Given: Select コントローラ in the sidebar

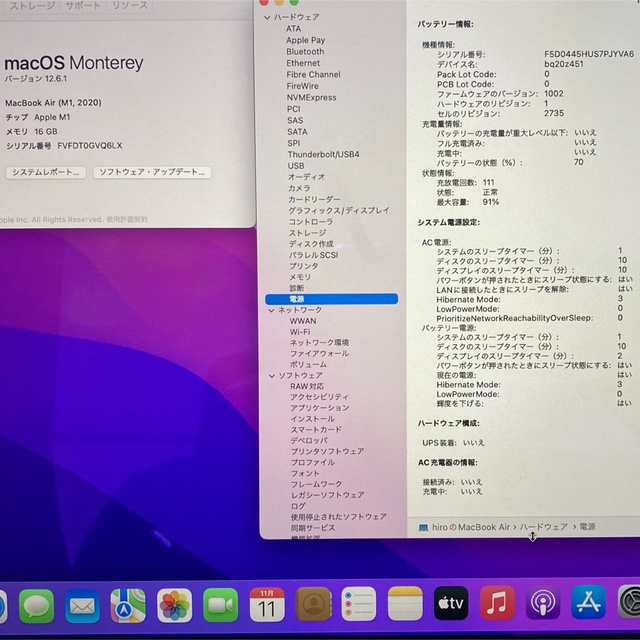Looking at the screenshot, I should point(311,222).
